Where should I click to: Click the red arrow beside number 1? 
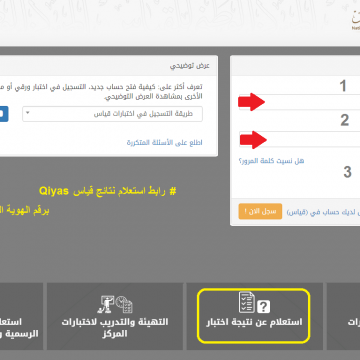click(x=251, y=102)
